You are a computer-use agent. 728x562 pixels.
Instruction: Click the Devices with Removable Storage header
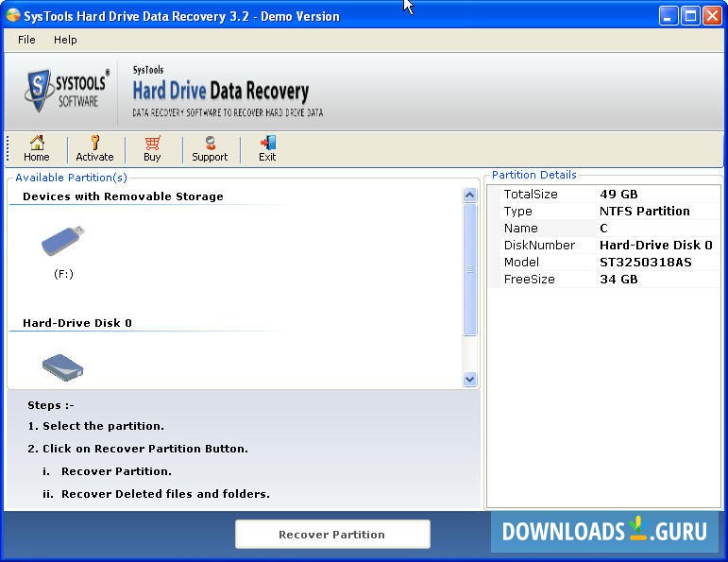tap(123, 196)
